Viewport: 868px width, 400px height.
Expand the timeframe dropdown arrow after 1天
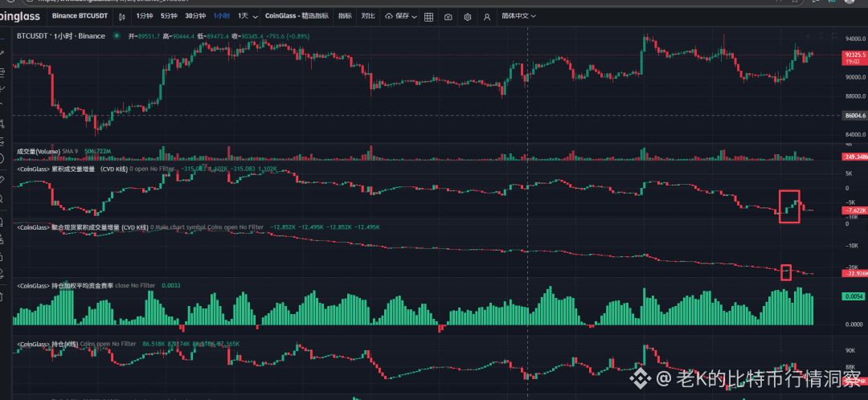[x=255, y=16]
